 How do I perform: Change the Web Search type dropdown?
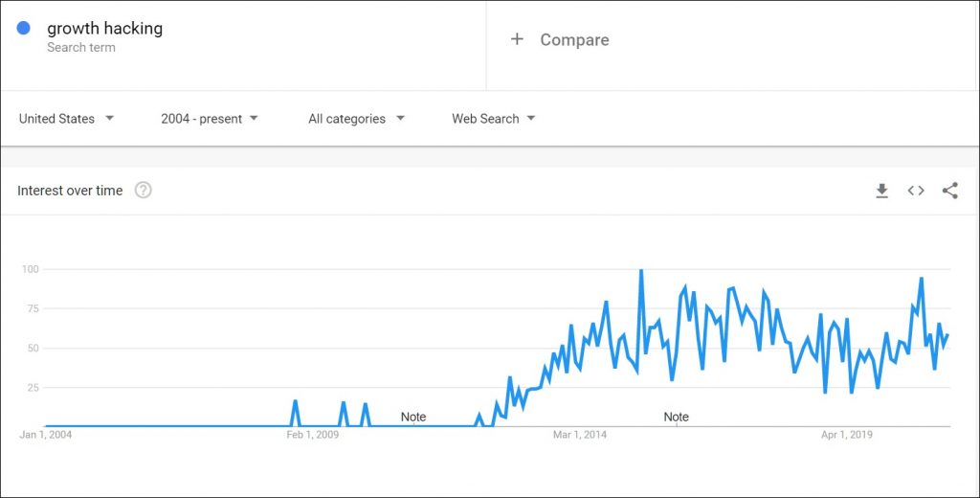493,119
